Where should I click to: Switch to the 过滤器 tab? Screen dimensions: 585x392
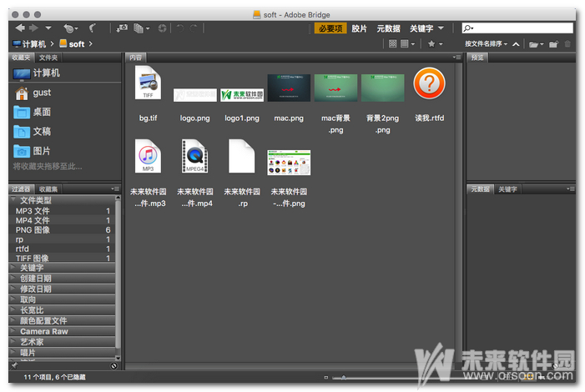point(21,189)
